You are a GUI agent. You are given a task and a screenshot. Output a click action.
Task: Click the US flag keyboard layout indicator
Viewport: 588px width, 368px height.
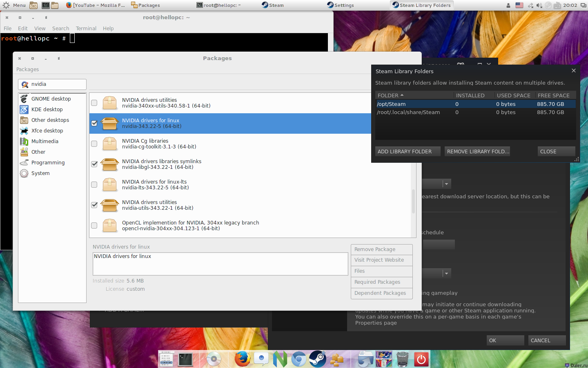coord(519,5)
